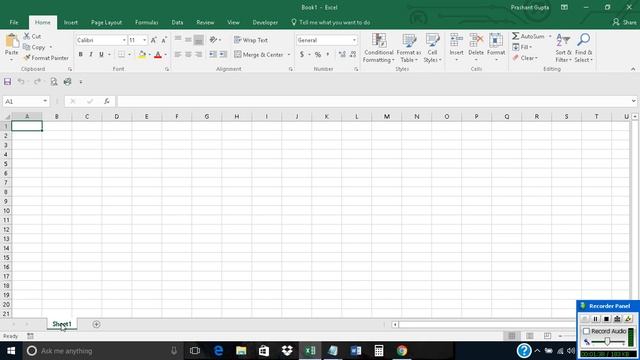This screenshot has height=360, width=640.
Task: Increase decimal places
Action: click(342, 54)
